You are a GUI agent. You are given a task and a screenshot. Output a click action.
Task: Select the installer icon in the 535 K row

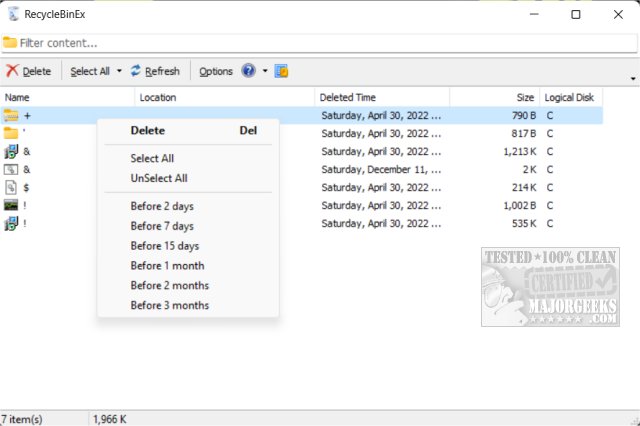click(x=11, y=223)
